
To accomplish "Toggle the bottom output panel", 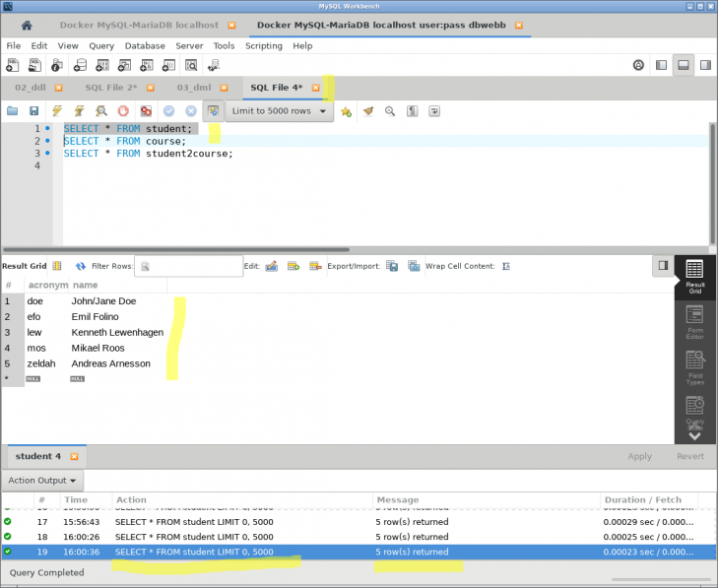I will (684, 65).
